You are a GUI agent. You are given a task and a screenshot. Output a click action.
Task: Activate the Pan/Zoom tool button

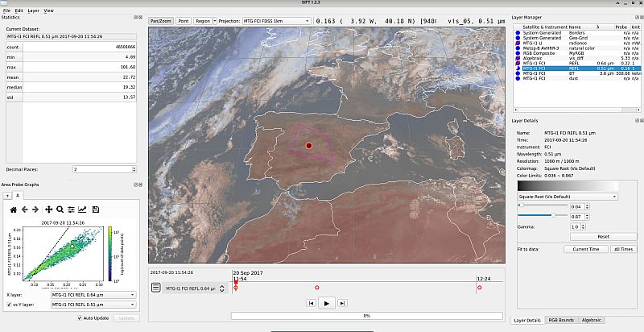[x=160, y=21]
